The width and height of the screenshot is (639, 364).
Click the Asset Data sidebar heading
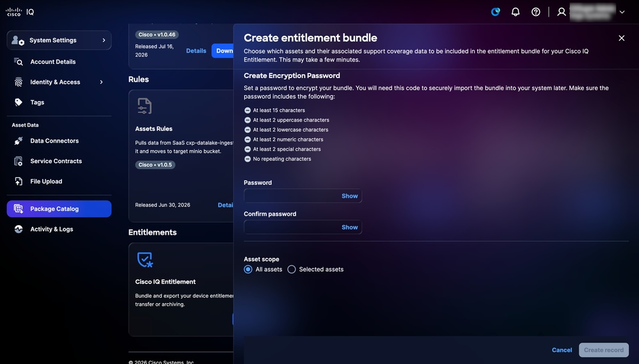26,125
